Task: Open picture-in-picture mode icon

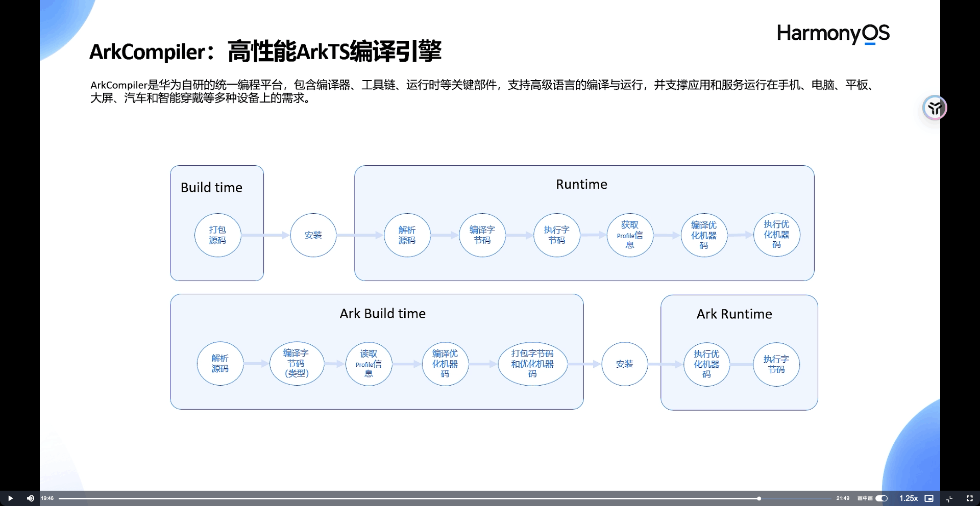Action: [x=929, y=498]
